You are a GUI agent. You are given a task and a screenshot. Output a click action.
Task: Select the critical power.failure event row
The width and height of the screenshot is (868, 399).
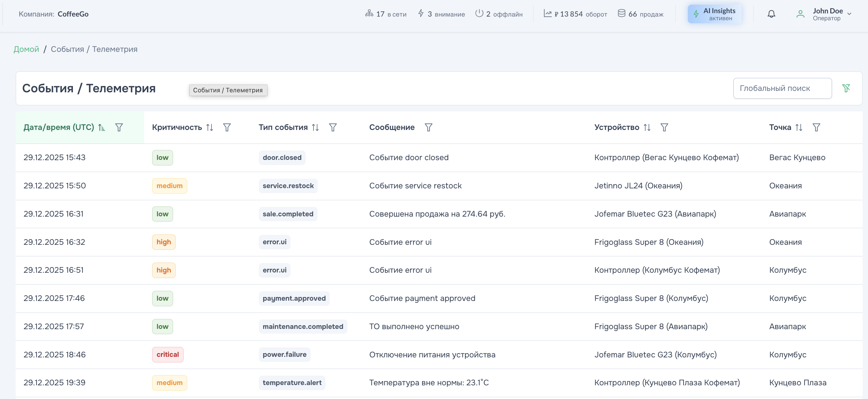432,355
